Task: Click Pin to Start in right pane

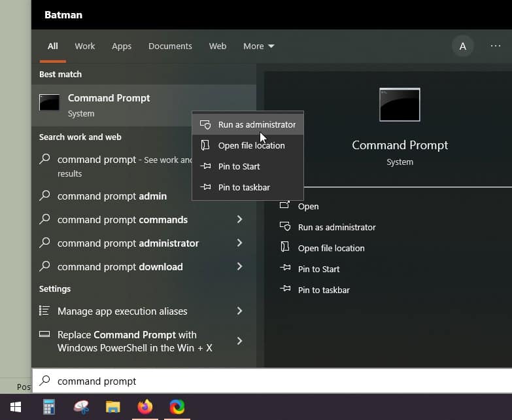Action: (x=318, y=269)
